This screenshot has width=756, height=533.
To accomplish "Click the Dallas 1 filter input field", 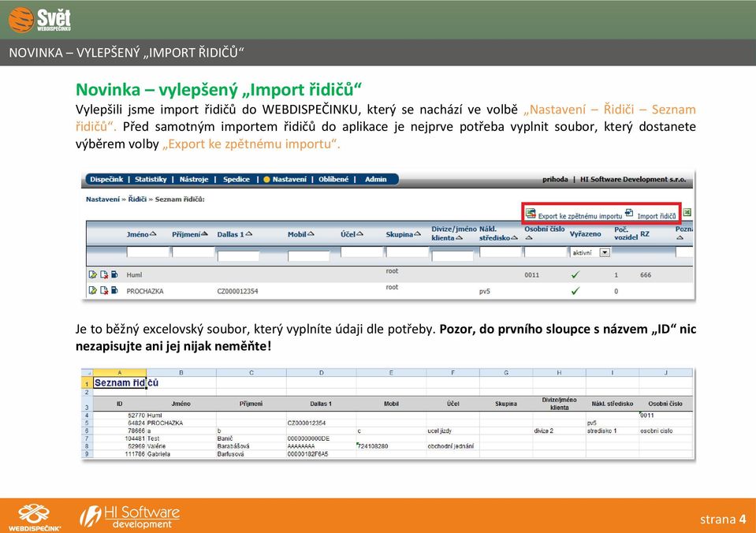I will pos(239,255).
